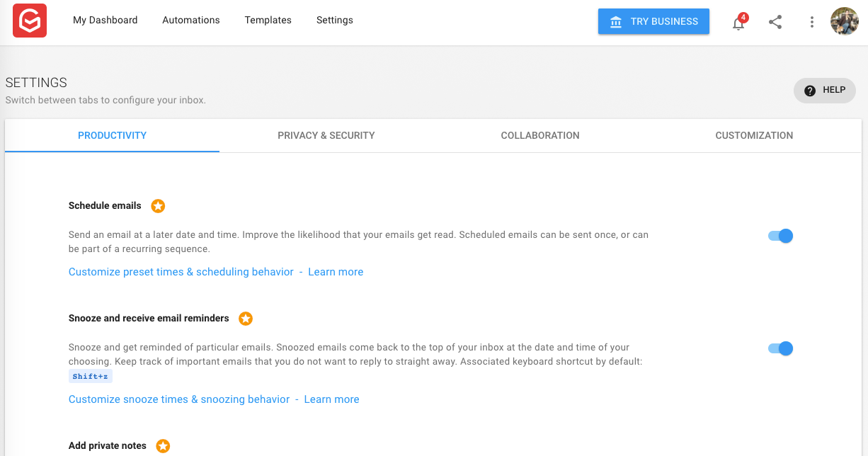This screenshot has height=456, width=868.
Task: Click the Shift+z keyboard shortcut badge
Action: tap(91, 377)
